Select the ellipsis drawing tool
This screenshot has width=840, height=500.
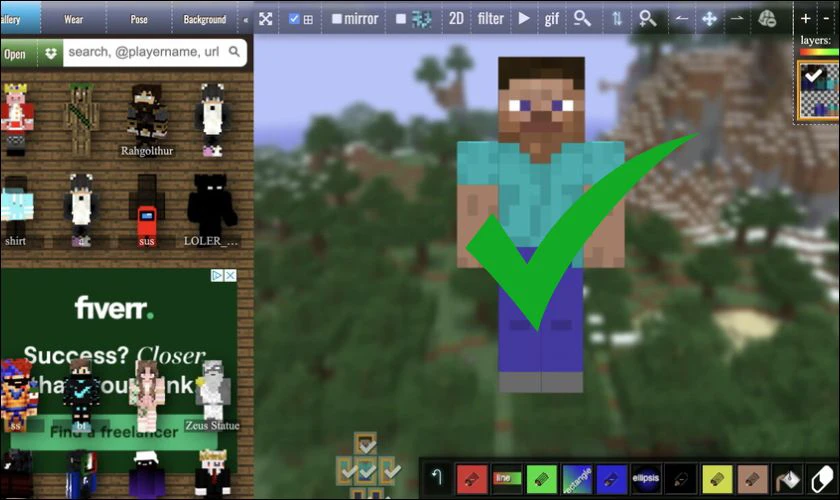tap(646, 479)
